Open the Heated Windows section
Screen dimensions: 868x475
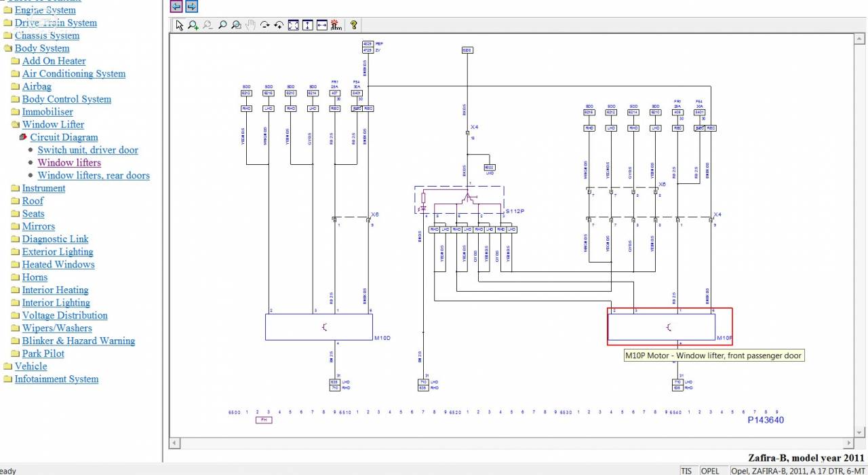pyautogui.click(x=58, y=265)
